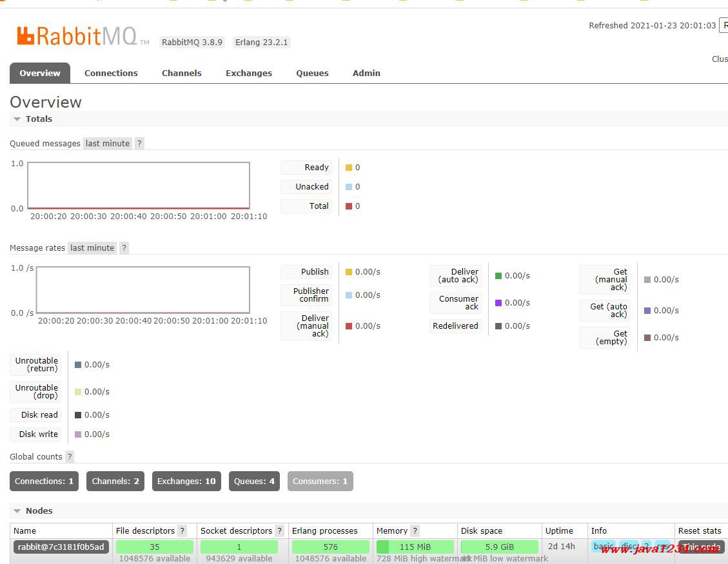Click the 'Disk read' rate label
This screenshot has width=728, height=564.
pyautogui.click(x=35, y=415)
